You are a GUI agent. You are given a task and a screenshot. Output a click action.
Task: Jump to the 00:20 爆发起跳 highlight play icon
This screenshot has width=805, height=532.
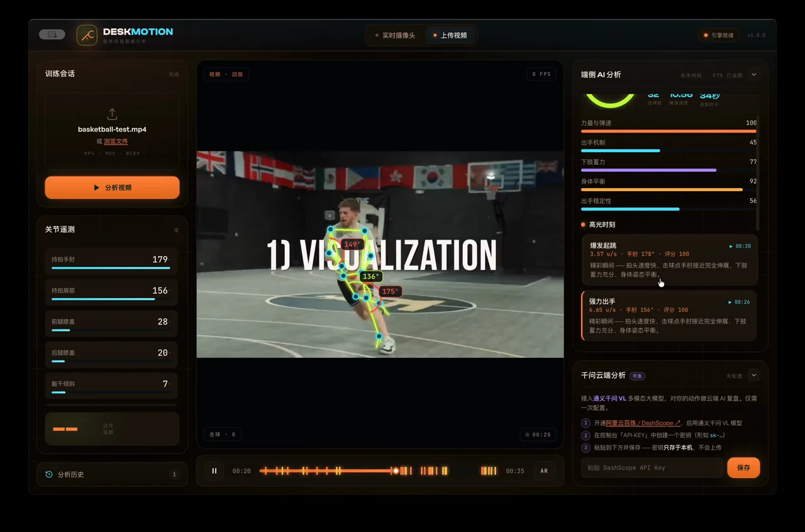point(731,247)
